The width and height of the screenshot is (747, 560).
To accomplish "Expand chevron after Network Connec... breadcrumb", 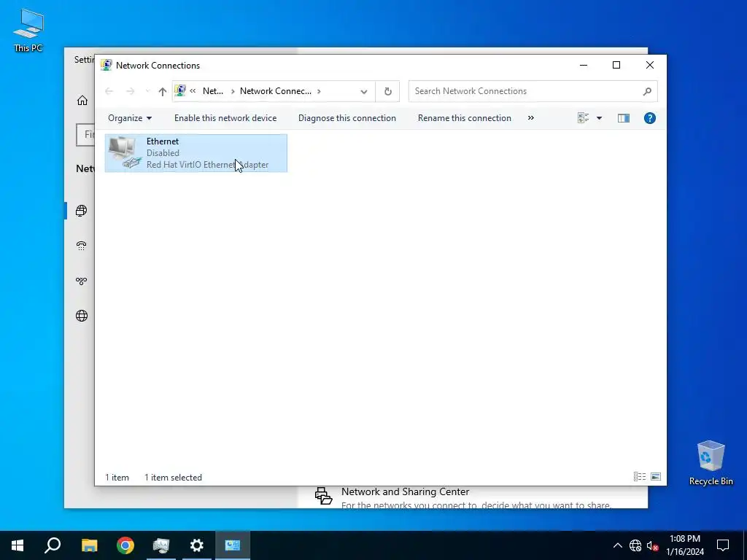I will click(x=319, y=91).
